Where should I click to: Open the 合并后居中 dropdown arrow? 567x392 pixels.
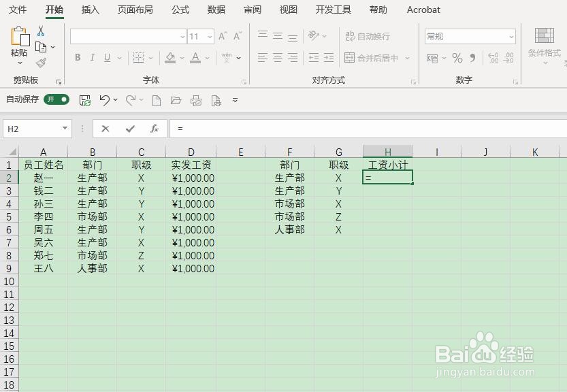coord(408,58)
